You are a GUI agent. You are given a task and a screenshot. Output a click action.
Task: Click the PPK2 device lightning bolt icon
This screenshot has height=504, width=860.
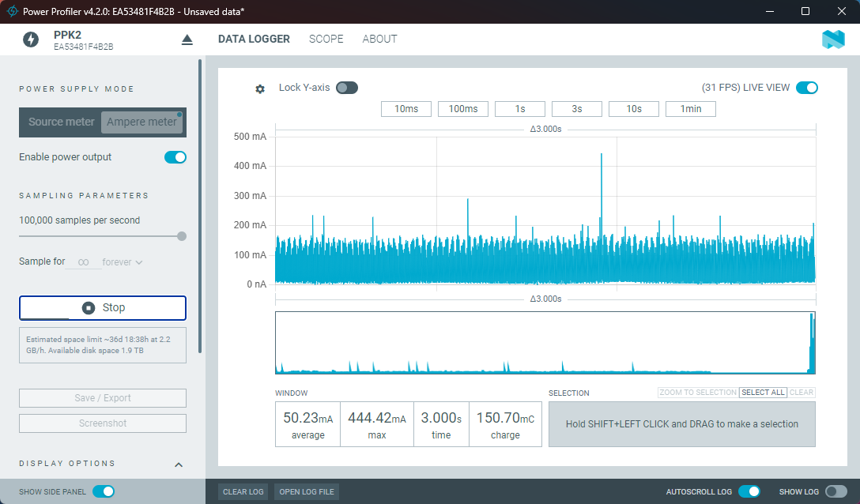[31, 39]
